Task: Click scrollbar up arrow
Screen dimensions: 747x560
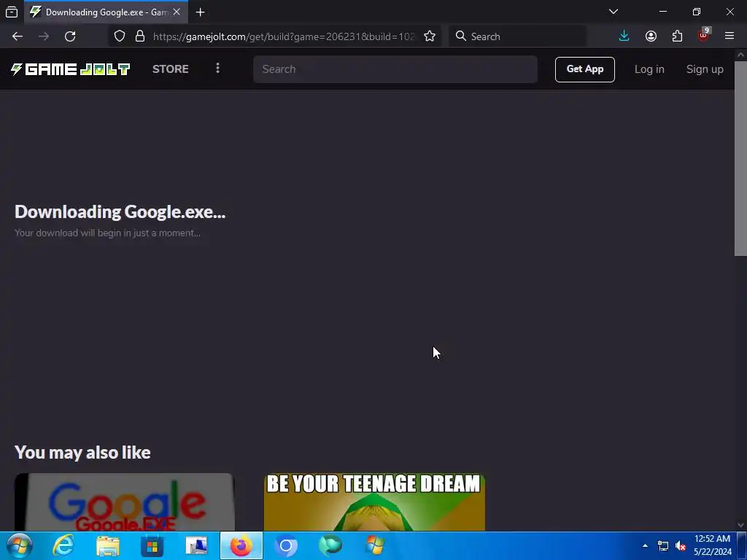Action: coord(740,55)
